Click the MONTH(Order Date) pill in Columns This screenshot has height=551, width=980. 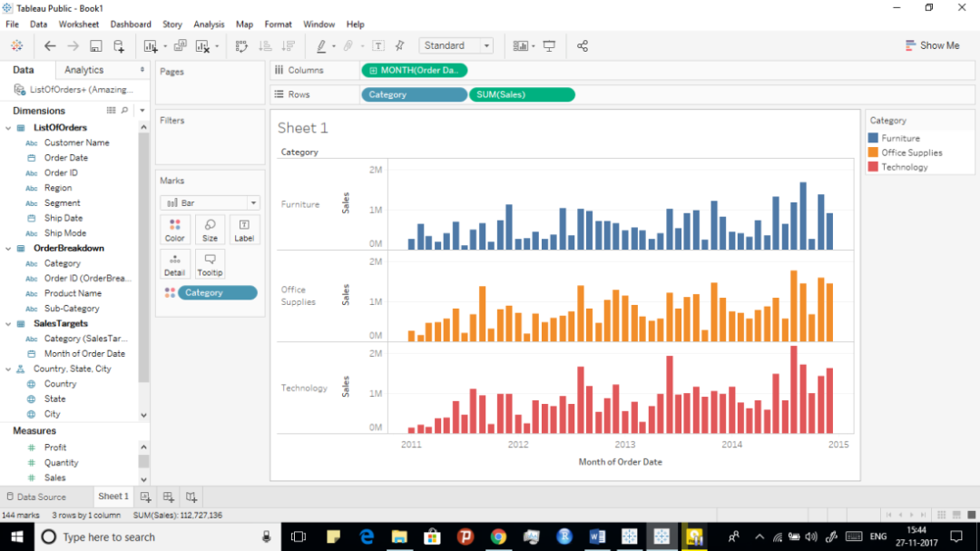coord(415,71)
